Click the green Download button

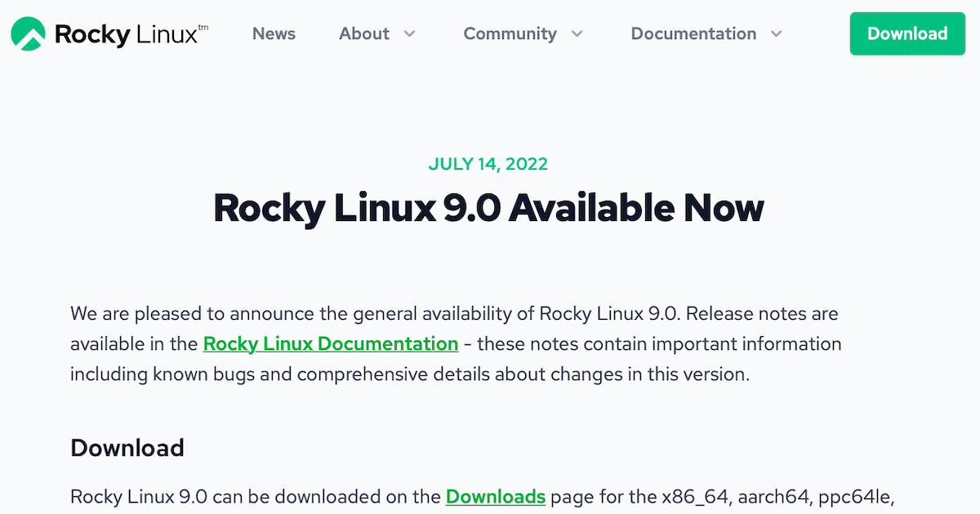pos(907,33)
